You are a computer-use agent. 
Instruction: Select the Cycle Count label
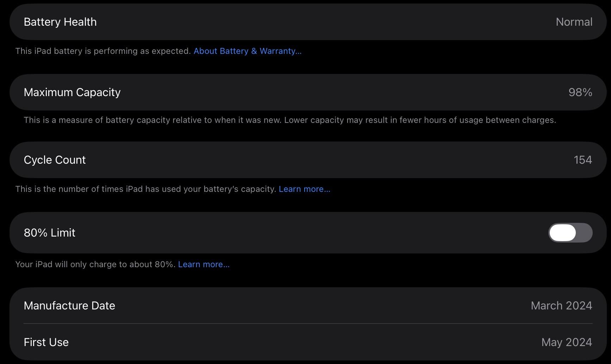[x=55, y=160]
